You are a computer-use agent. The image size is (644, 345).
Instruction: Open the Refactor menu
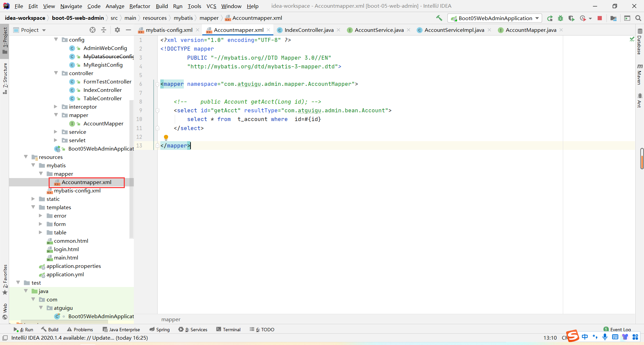click(140, 6)
